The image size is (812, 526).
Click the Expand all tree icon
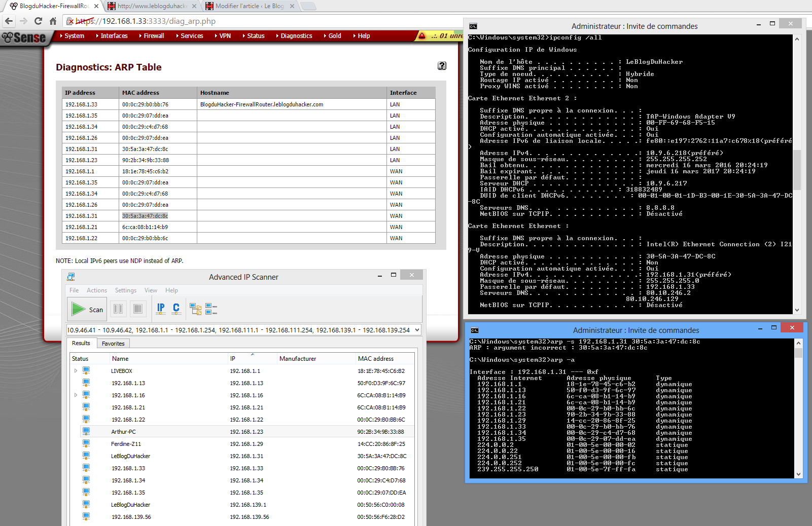195,309
